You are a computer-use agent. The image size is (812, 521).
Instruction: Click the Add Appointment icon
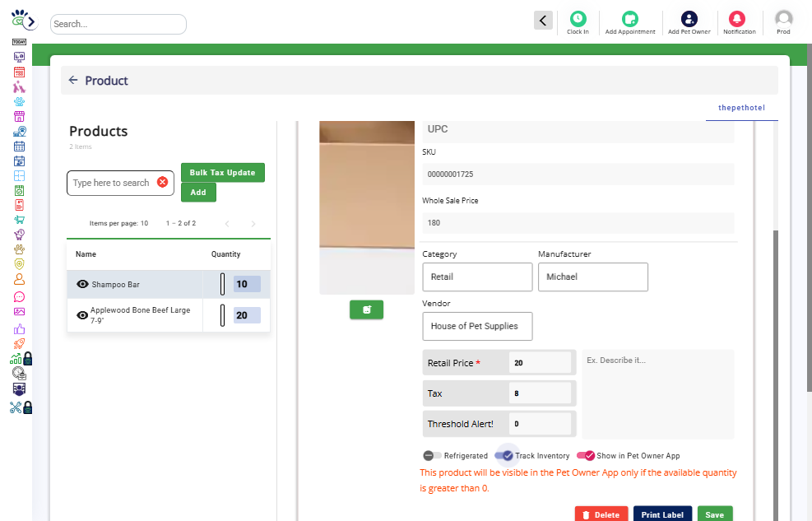(629, 19)
